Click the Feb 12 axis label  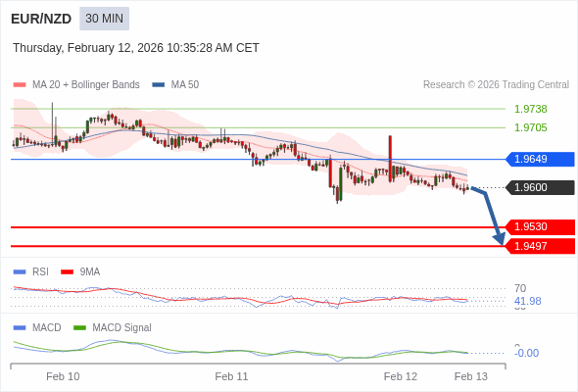point(401,376)
